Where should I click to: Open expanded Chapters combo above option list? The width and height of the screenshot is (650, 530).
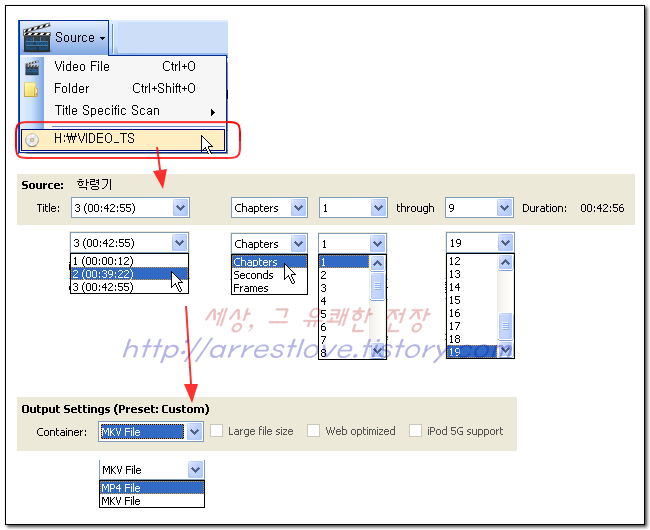269,244
